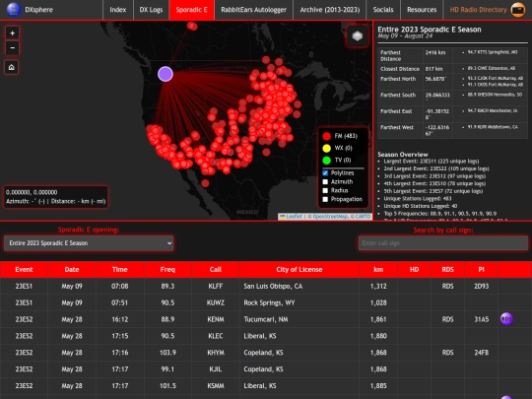
Task: Click PI code 24F8 cell
Action: click(x=481, y=353)
